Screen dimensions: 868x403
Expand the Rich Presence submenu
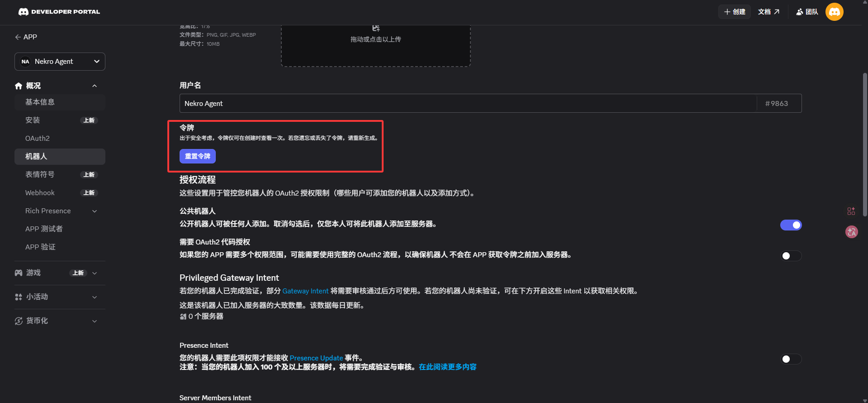95,211
